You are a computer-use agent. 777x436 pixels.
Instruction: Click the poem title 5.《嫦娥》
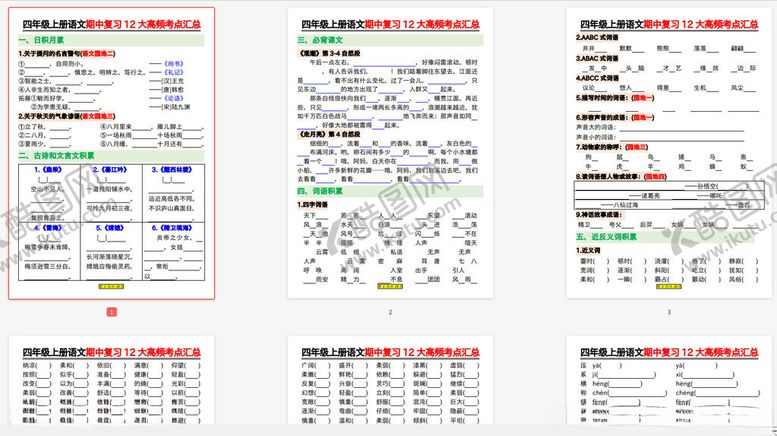[x=110, y=228]
